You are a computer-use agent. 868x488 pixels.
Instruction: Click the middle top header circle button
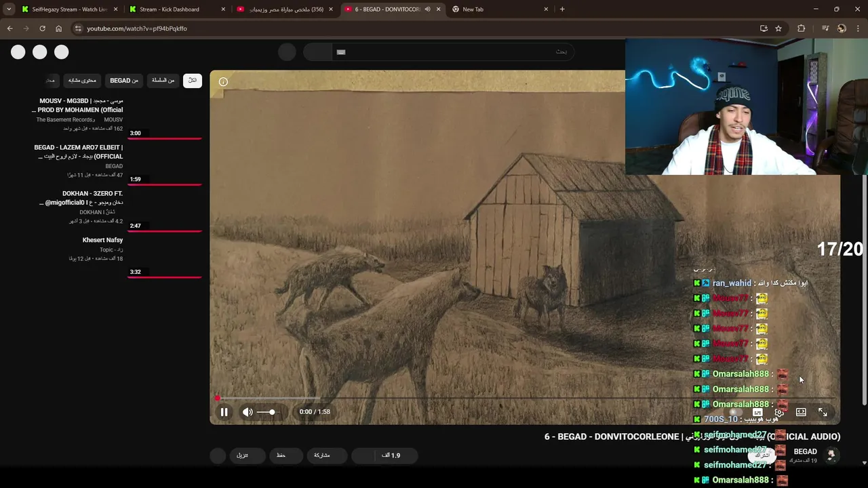click(40, 52)
